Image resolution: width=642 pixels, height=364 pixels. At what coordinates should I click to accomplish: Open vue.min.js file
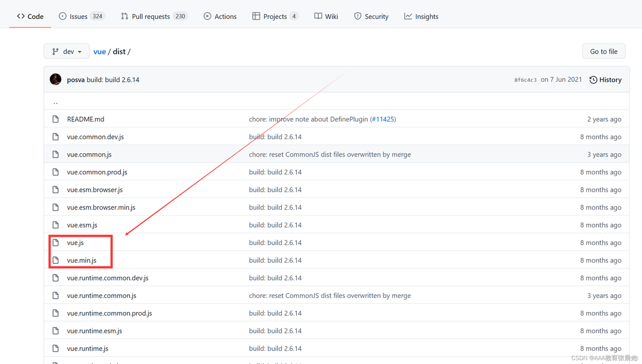tap(82, 260)
